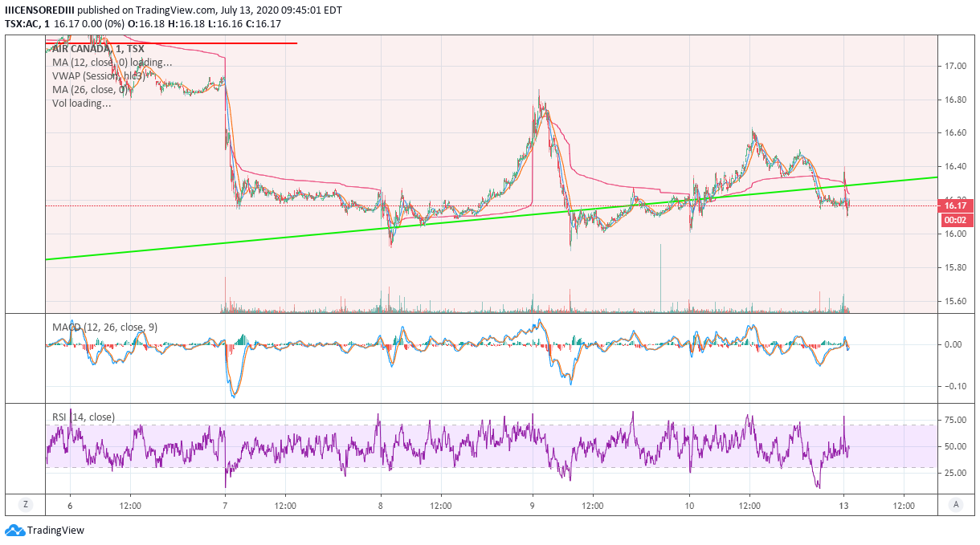Click the 15.60 price axis label

point(956,302)
